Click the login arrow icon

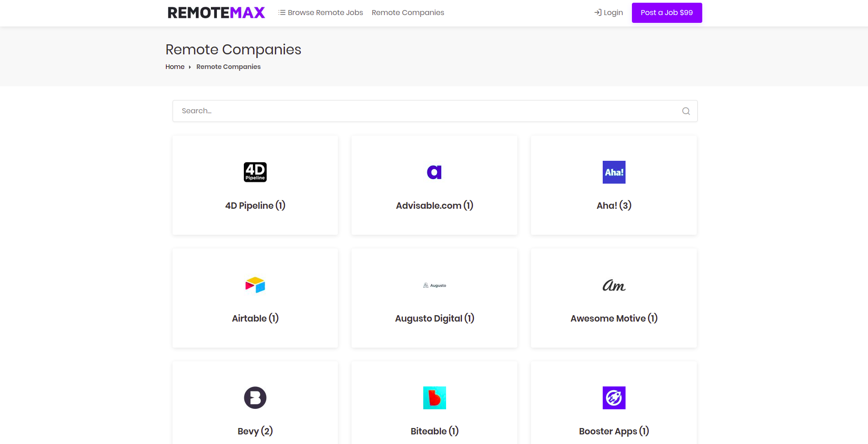tap(597, 12)
